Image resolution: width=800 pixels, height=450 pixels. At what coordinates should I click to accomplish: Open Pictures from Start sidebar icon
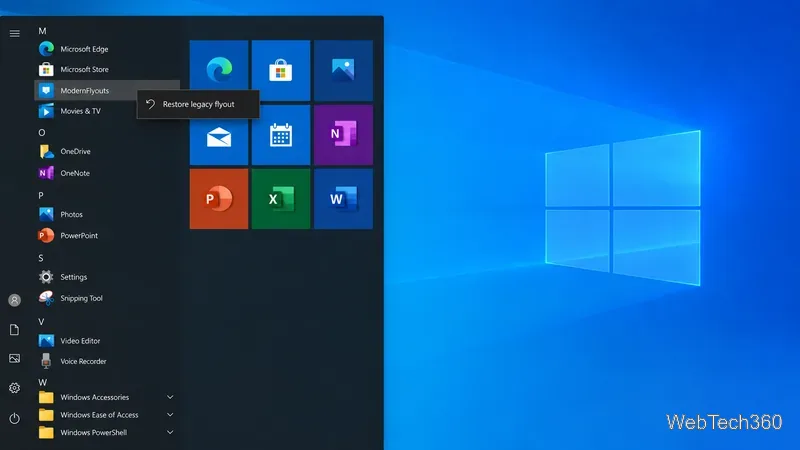pos(14,358)
